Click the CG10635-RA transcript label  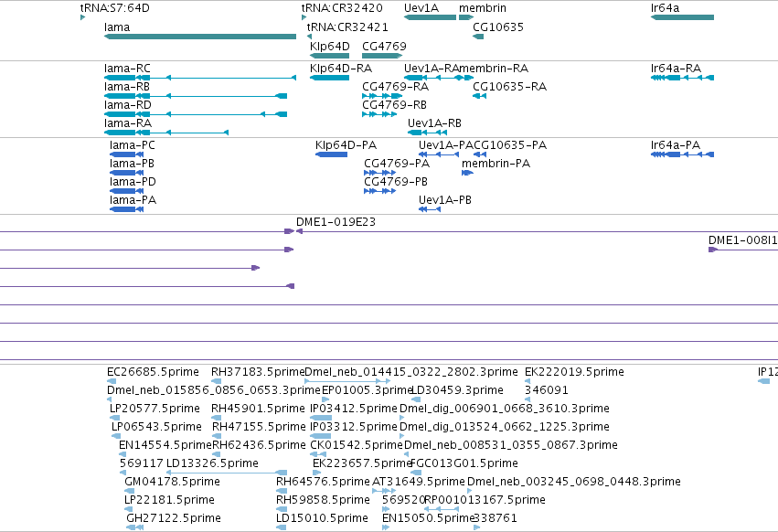[x=509, y=86]
